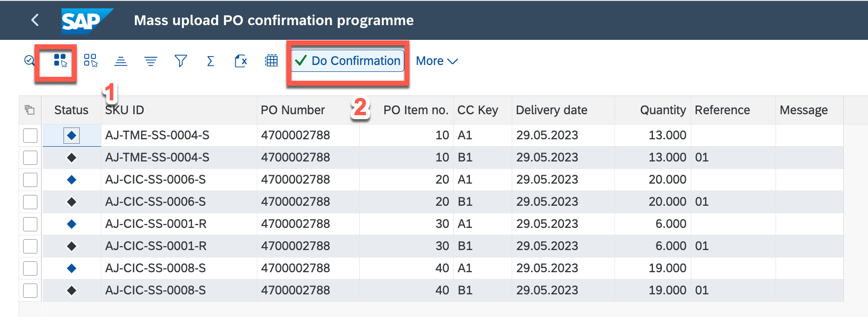Click the Deselect All toolbar icon

point(91,61)
